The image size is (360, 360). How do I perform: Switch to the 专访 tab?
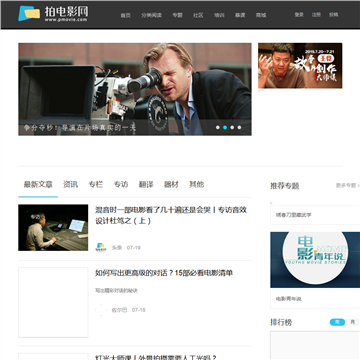click(121, 184)
